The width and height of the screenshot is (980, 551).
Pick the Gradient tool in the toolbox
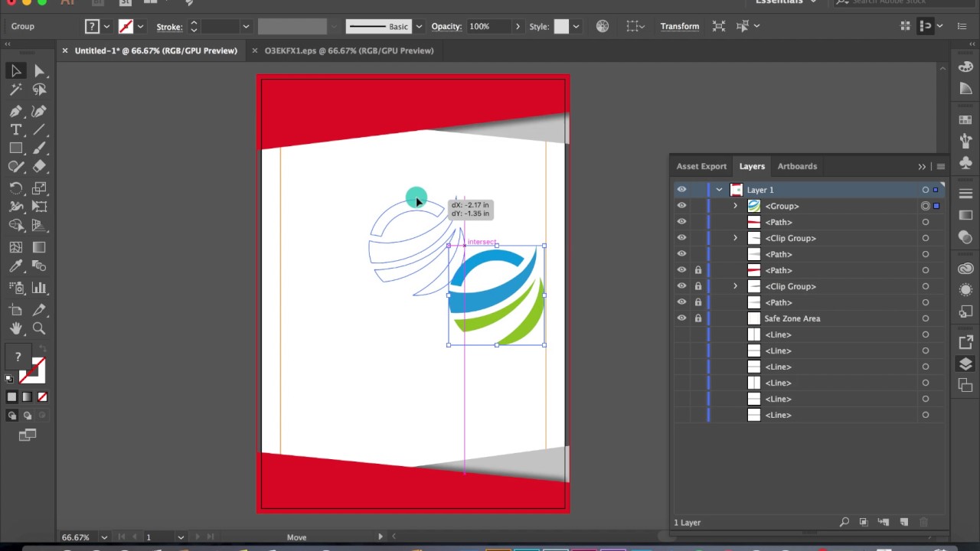click(39, 247)
